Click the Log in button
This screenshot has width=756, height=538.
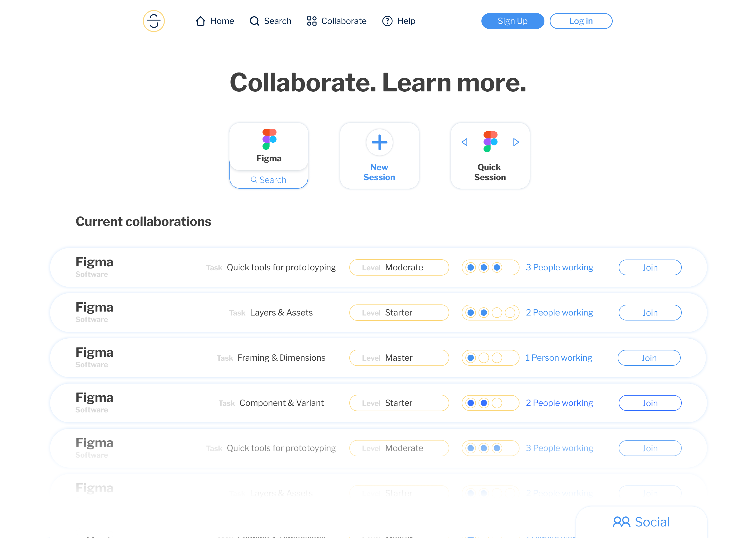tap(581, 21)
